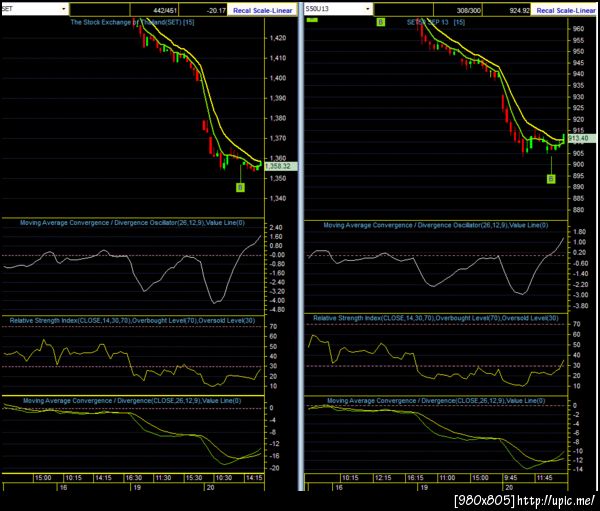Click the green B marker on SET chart

(240, 187)
